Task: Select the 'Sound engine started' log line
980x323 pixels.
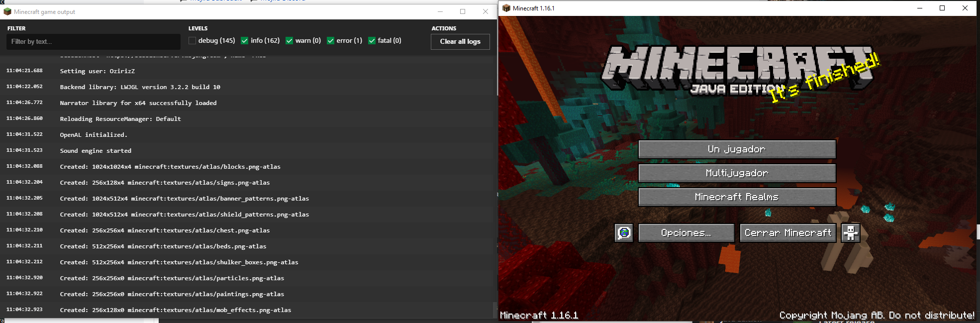Action: [247, 151]
